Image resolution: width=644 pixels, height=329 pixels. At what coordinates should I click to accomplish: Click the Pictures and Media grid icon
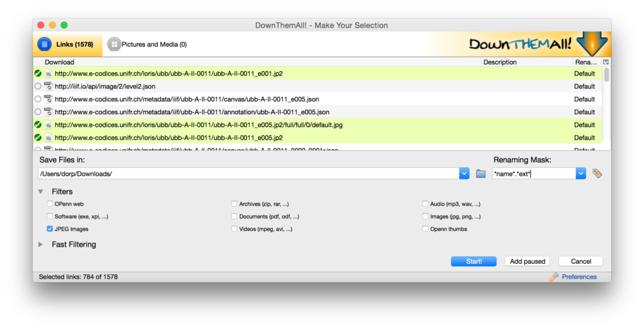114,44
